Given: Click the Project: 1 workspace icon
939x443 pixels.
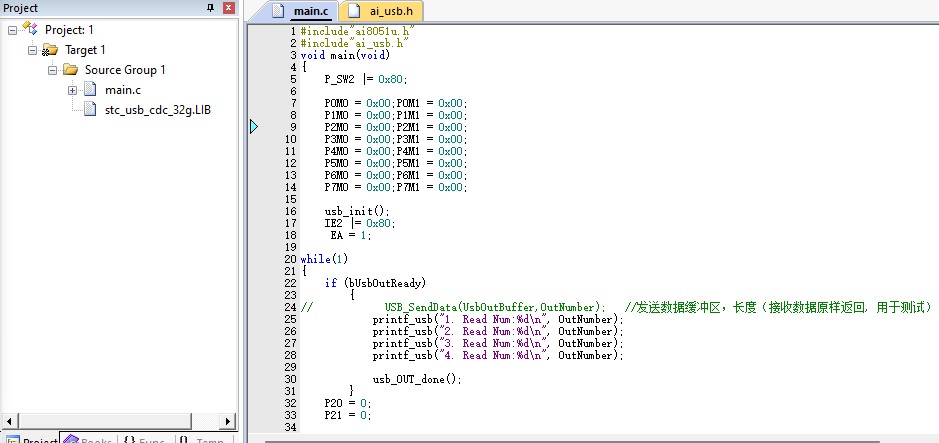Looking at the screenshot, I should coord(30,29).
